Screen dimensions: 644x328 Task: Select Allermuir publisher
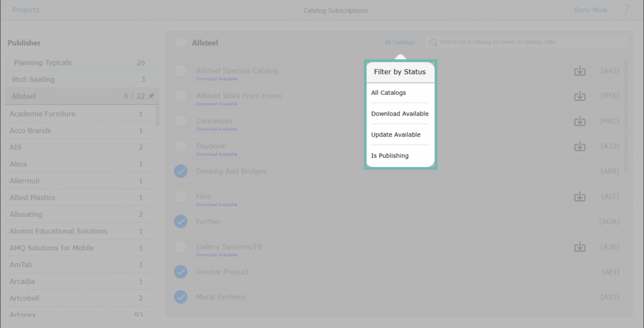[x=81, y=181]
